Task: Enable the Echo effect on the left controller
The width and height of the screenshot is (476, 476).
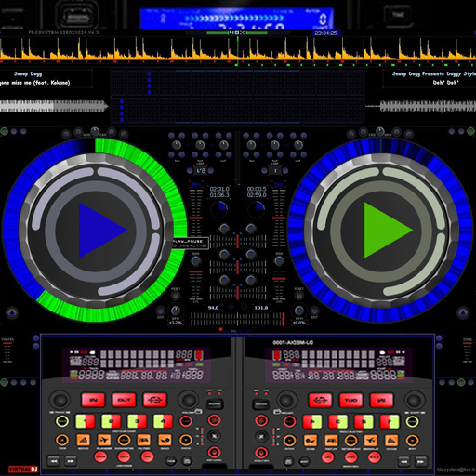Action: pos(83,440)
